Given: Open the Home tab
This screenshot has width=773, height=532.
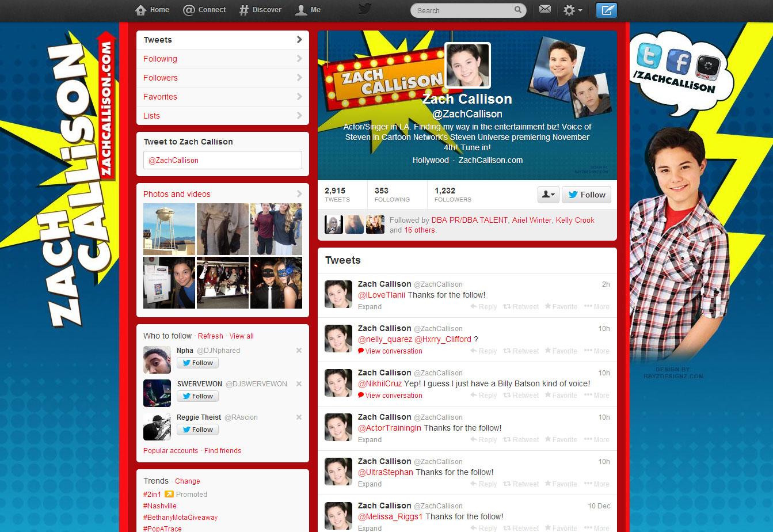Looking at the screenshot, I should click(152, 10).
